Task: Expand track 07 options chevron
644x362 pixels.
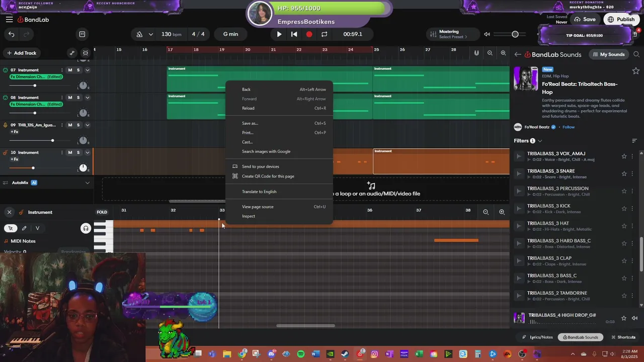Action: point(87,70)
